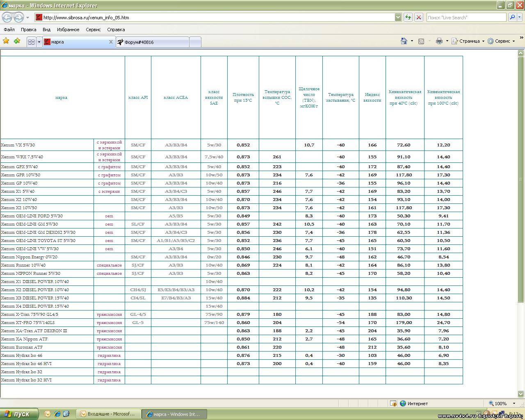Open Favorites Center star icon

click(x=6, y=41)
